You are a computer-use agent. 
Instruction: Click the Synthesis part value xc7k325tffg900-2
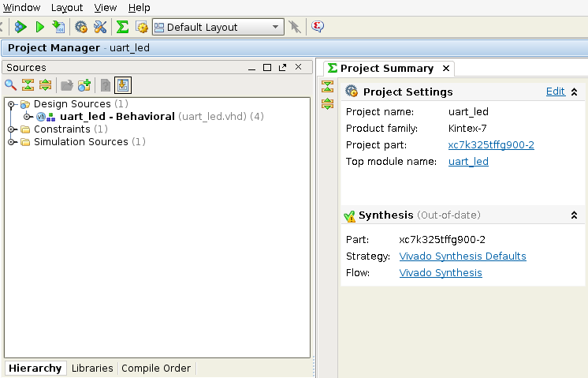click(442, 239)
